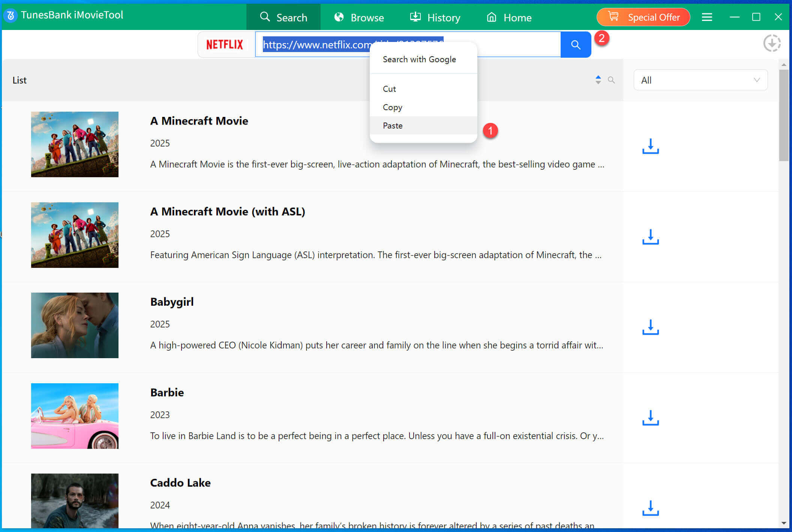Click the Barbie movie thumbnail
The width and height of the screenshot is (792, 532).
point(75,416)
